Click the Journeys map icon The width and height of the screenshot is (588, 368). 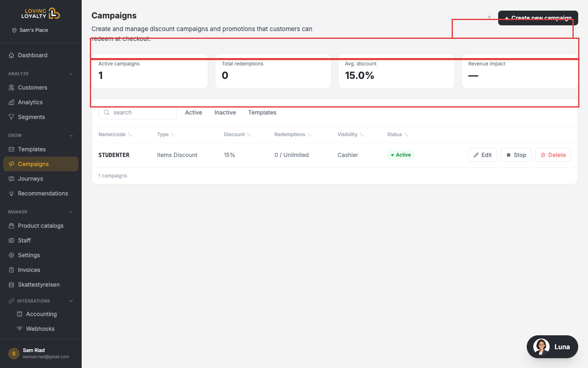[11, 179]
